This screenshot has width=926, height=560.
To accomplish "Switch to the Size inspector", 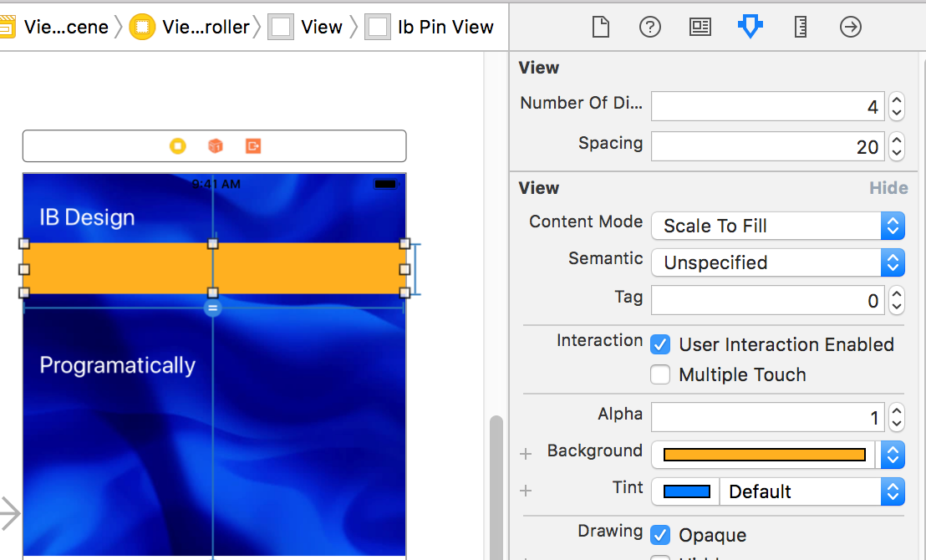I will (800, 28).
